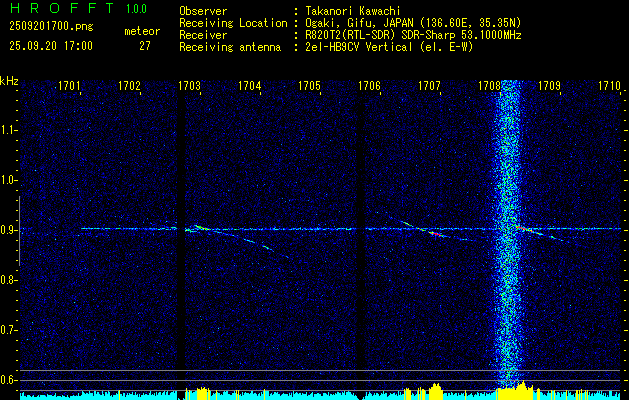Click the kHz axis unit label

coord(9,81)
